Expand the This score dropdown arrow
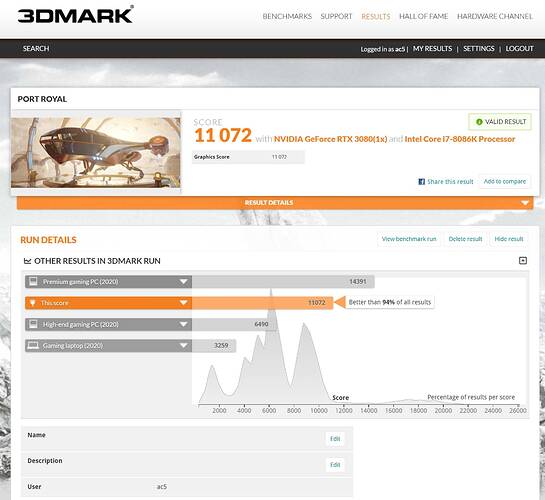 pos(184,303)
